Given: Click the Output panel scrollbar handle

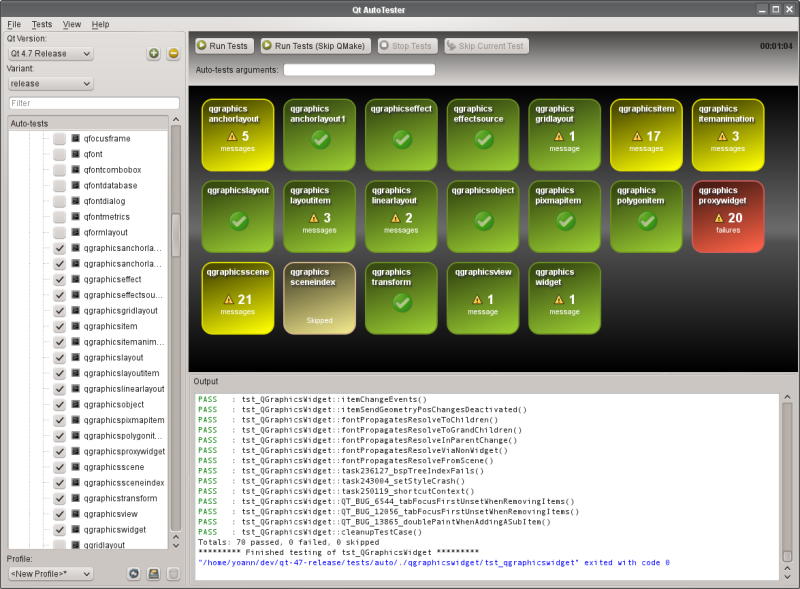Looking at the screenshot, I should (787, 556).
